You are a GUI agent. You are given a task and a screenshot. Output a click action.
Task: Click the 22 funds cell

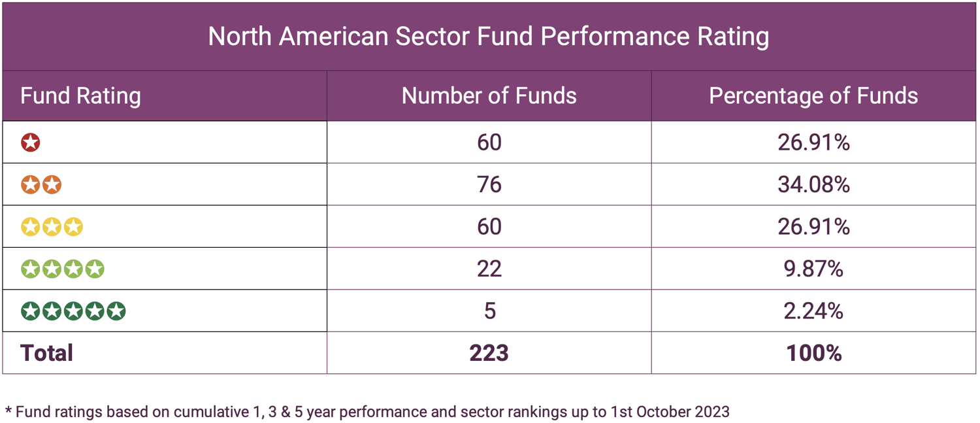click(489, 269)
